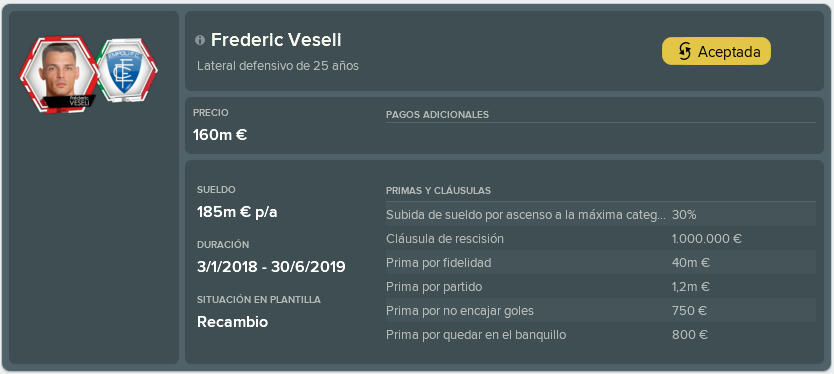This screenshot has height=374, width=834.
Task: Select the Cláusula de rescisión row
Action: 601,239
